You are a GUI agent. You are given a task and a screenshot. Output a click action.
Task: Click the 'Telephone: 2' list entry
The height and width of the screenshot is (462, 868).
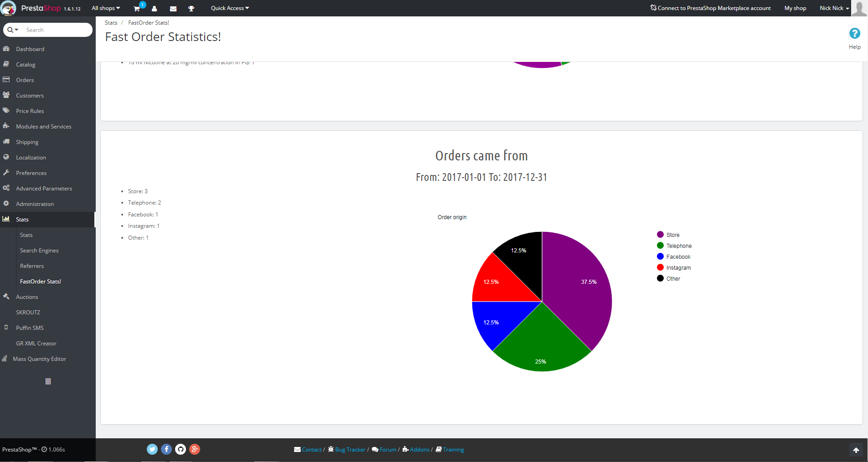click(145, 202)
